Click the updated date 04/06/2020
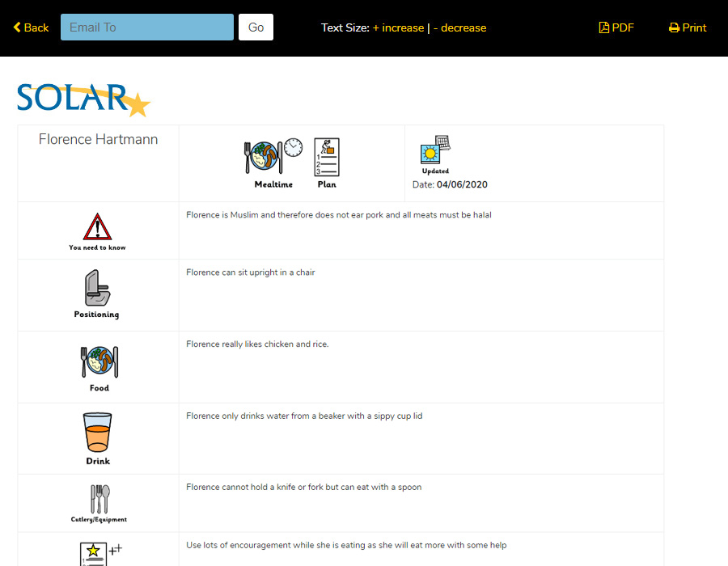 click(x=463, y=184)
